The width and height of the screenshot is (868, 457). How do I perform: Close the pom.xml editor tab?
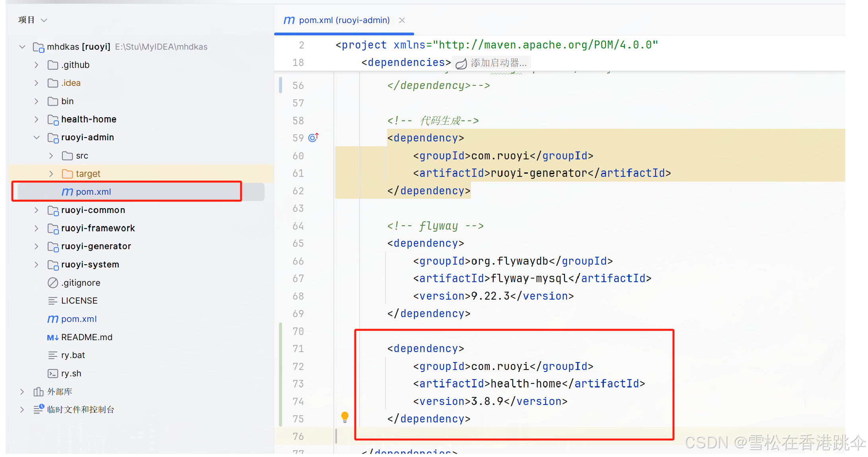[x=402, y=20]
